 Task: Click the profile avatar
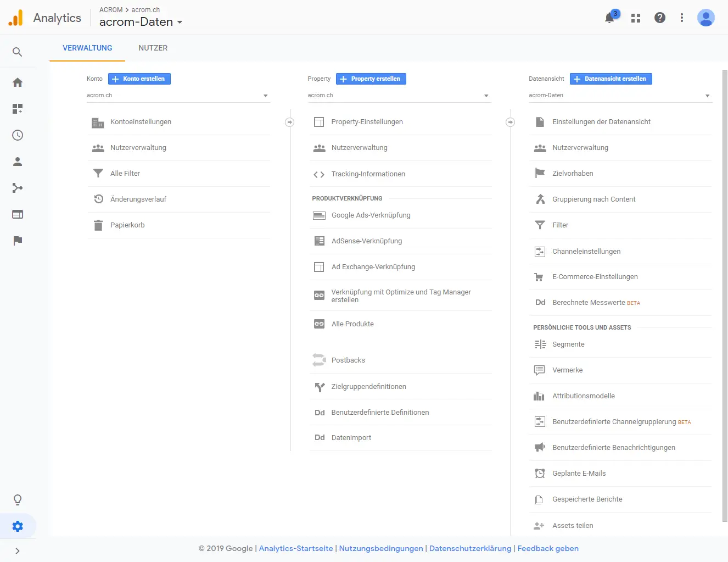coord(706,18)
